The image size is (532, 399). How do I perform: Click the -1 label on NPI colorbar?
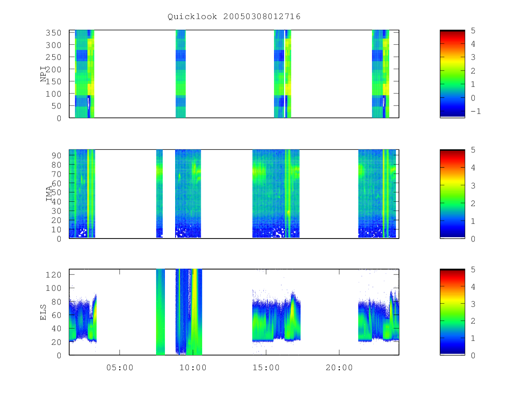coord(475,112)
